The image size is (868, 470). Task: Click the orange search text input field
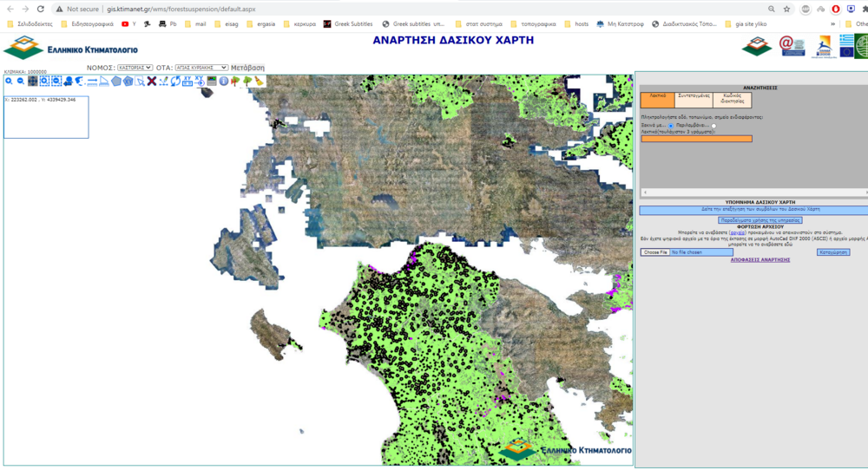(697, 139)
